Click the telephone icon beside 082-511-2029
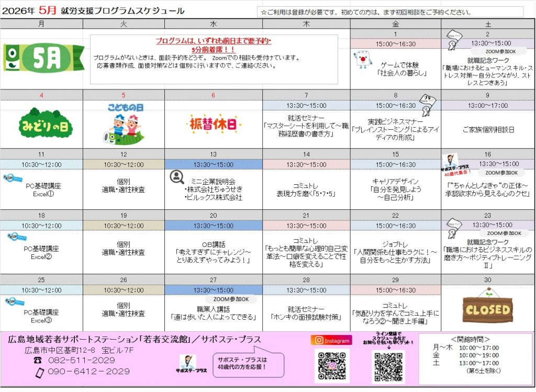The height and width of the screenshot is (392, 536). click(38, 361)
